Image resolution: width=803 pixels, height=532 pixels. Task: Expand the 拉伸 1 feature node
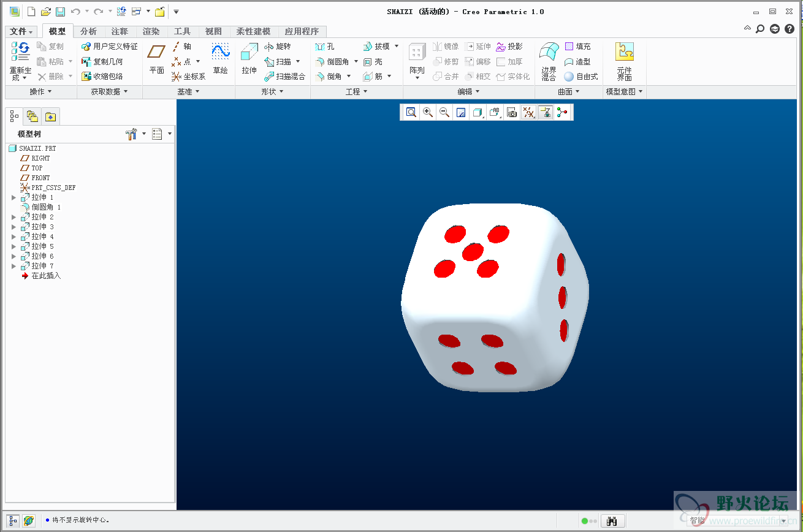14,197
